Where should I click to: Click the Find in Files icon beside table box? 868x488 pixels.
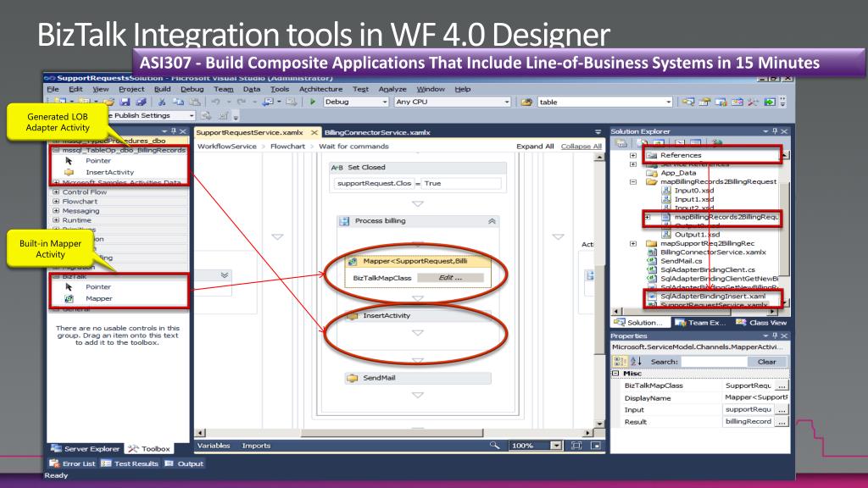click(526, 102)
